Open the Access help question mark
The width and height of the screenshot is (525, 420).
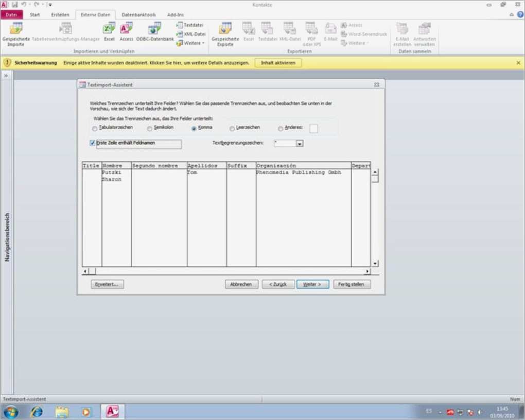coord(520,14)
